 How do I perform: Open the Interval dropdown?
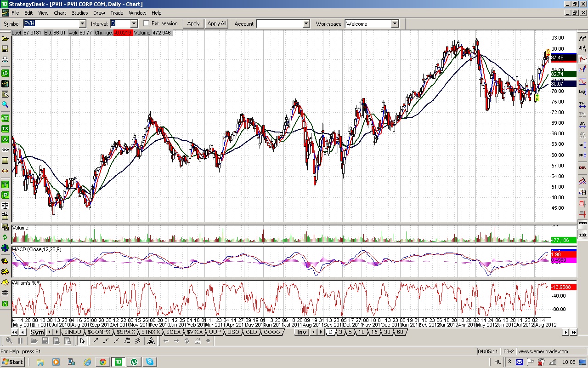click(134, 23)
